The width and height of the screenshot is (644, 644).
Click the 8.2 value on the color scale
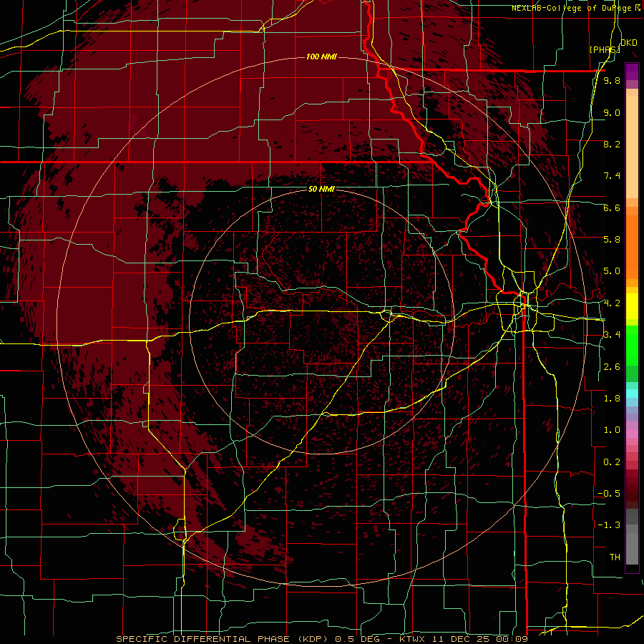(612, 144)
